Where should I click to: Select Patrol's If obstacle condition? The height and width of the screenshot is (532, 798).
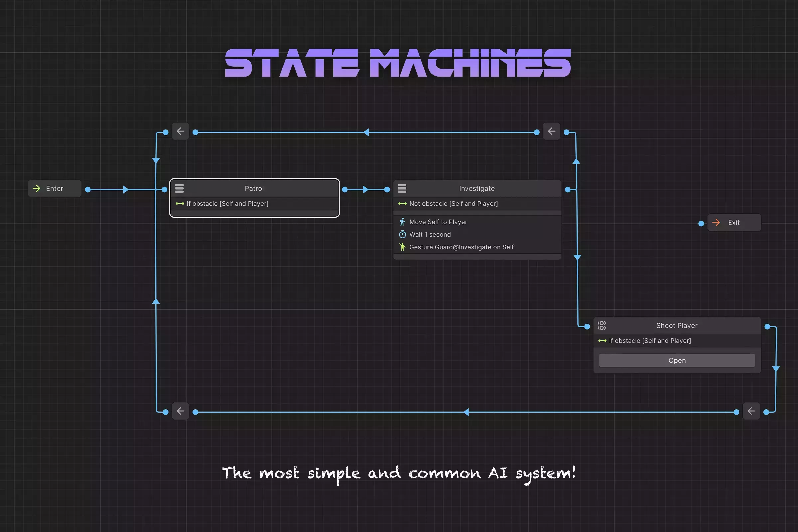tap(227, 204)
